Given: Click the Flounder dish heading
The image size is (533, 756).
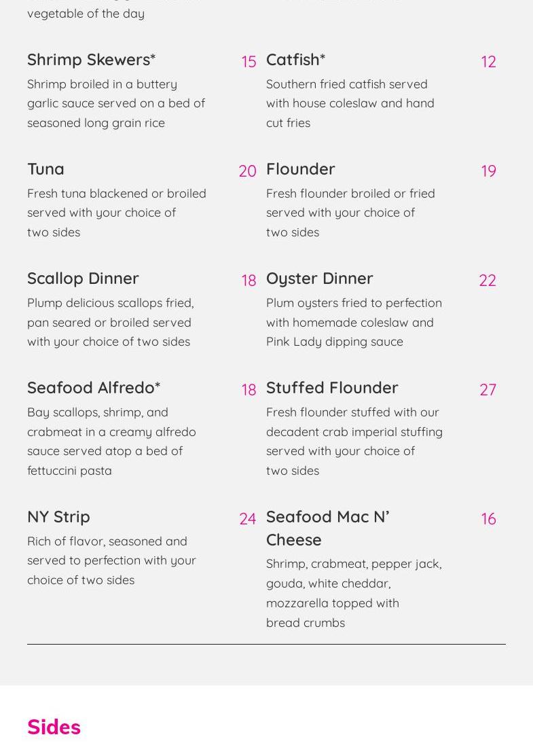Looking at the screenshot, I should point(300,169).
